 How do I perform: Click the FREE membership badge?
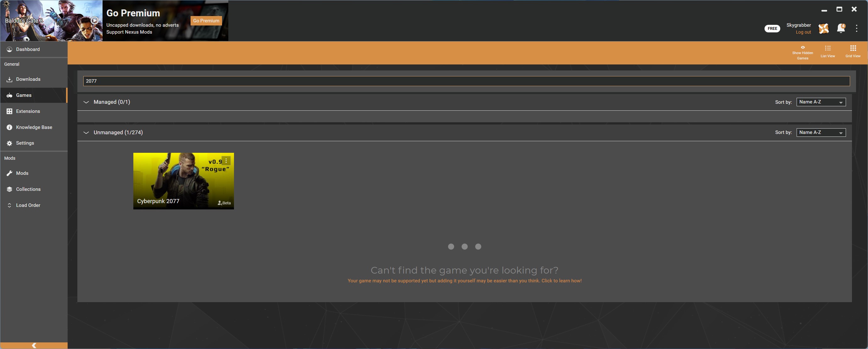pos(772,29)
